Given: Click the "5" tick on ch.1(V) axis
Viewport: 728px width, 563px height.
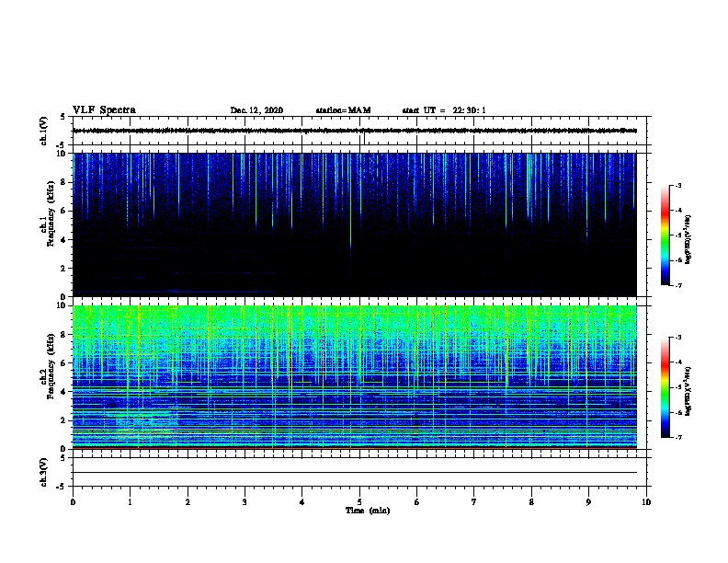Looking at the screenshot, I should click(x=63, y=117).
